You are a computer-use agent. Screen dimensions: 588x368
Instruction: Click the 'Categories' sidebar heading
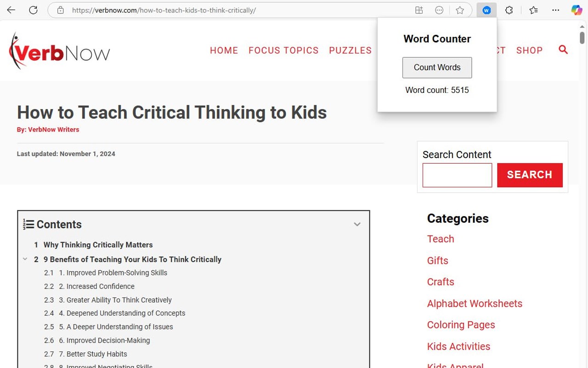[458, 218]
